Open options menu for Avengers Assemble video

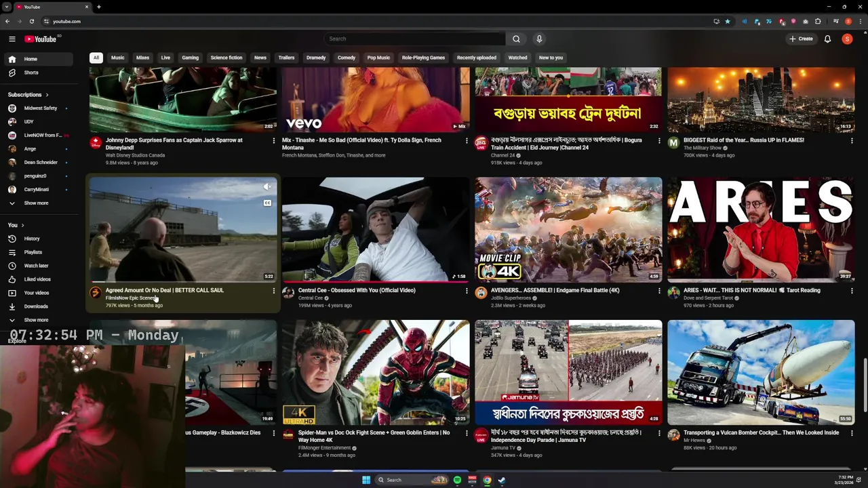(x=659, y=291)
